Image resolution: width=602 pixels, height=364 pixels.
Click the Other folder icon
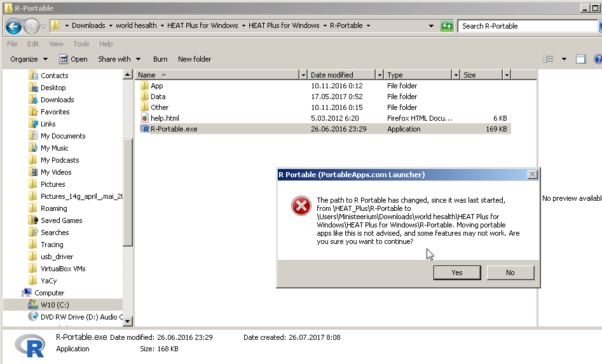[x=144, y=107]
